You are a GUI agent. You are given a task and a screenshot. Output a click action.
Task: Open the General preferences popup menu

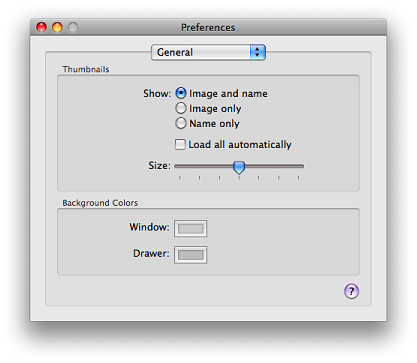(x=208, y=52)
